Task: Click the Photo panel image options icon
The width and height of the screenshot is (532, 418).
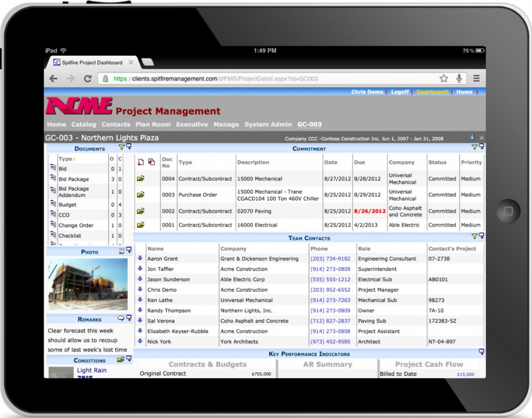Action: click(x=122, y=251)
